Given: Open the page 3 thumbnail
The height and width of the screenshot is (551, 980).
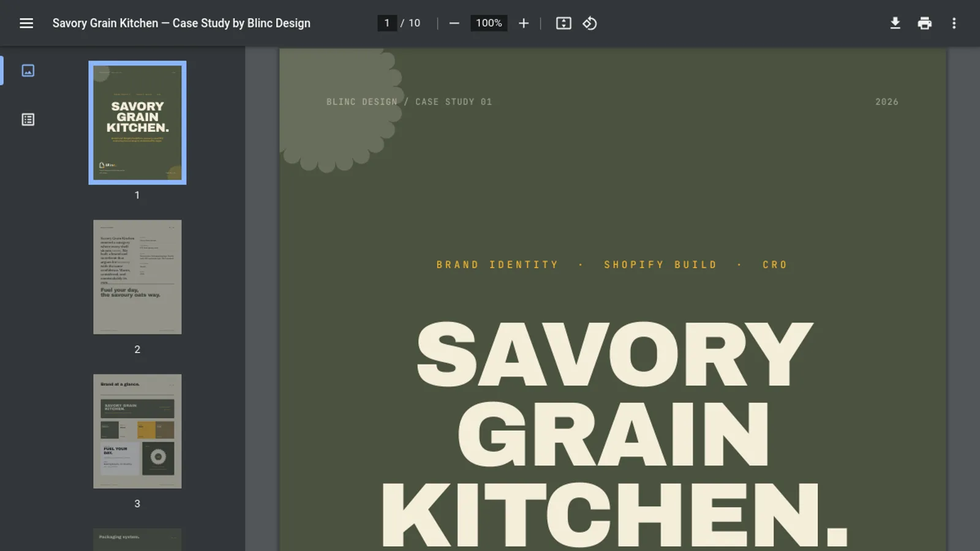Looking at the screenshot, I should [137, 431].
